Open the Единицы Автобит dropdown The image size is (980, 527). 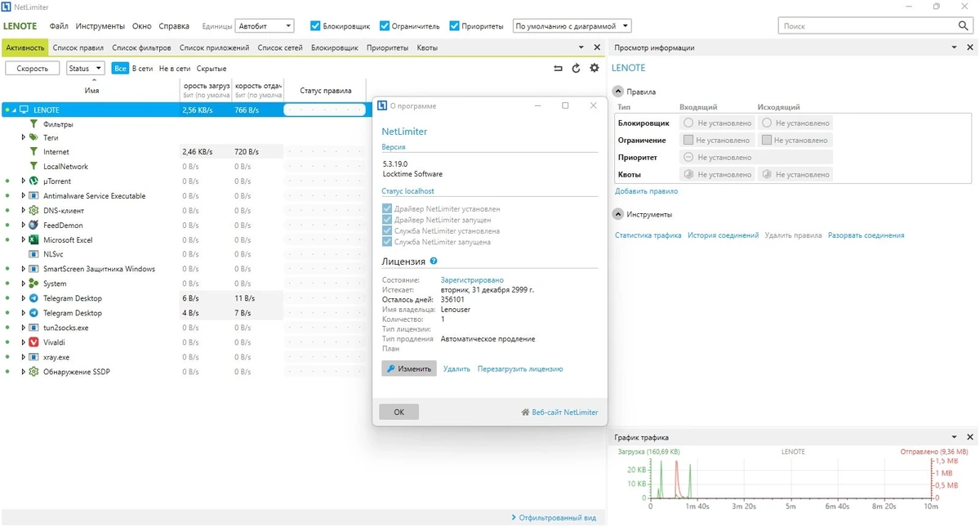click(265, 26)
